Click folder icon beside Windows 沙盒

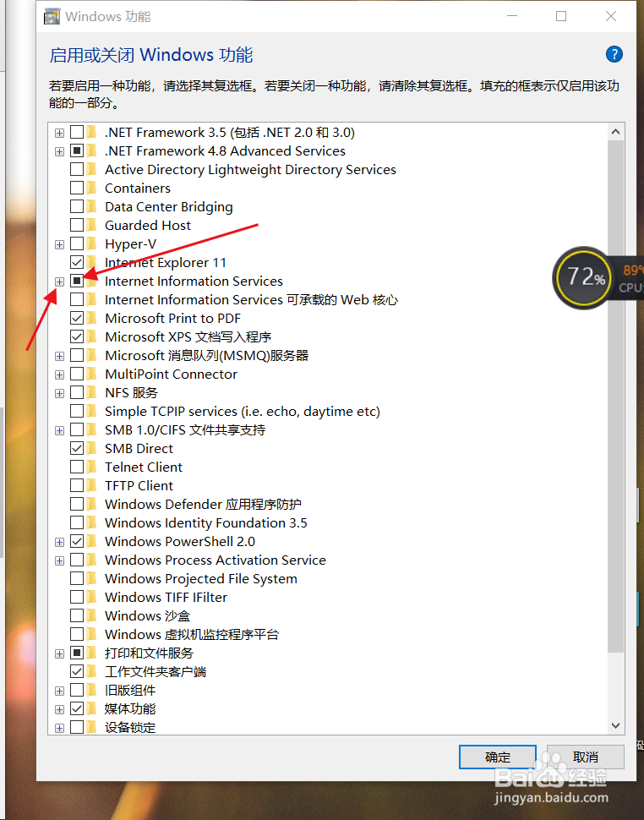pyautogui.click(x=92, y=615)
